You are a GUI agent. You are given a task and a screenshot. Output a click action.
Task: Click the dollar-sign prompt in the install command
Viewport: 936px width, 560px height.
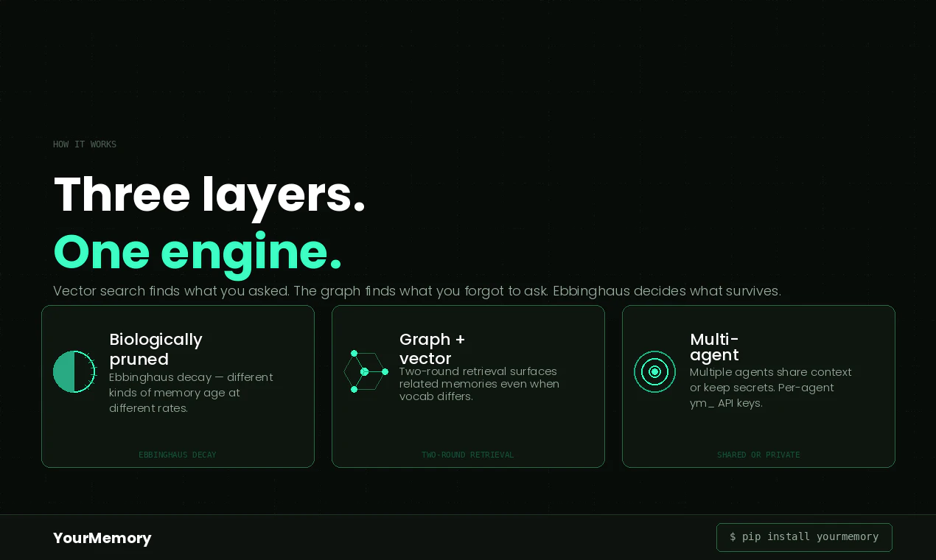click(733, 537)
